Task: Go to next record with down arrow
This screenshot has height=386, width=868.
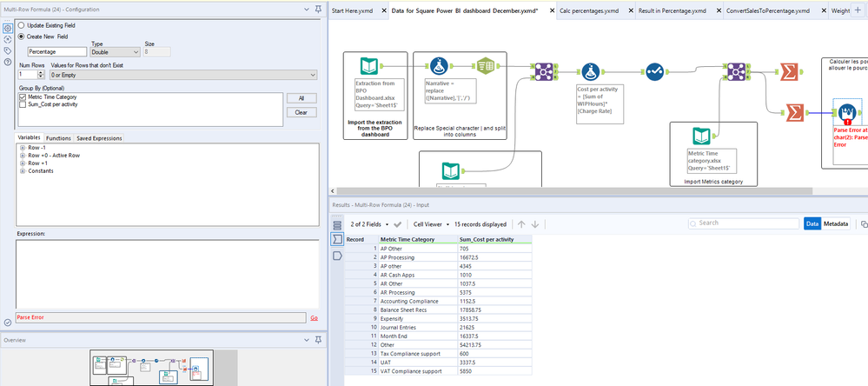Action: tap(534, 224)
